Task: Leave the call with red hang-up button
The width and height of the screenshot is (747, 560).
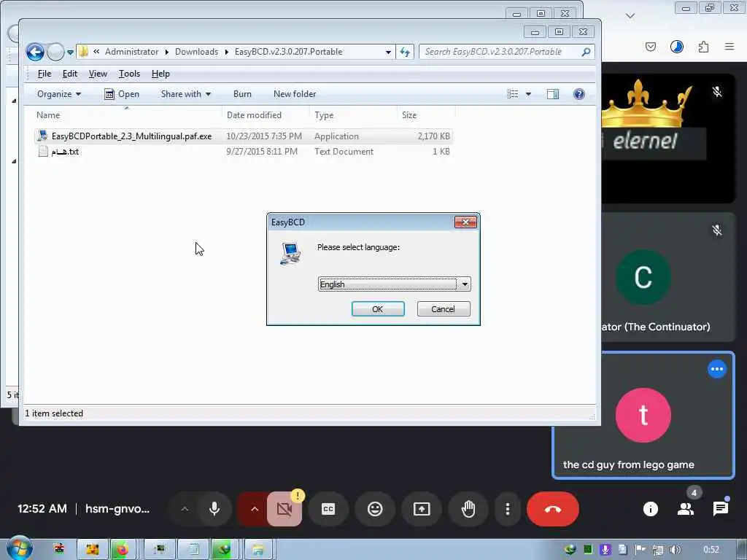Action: coord(553,509)
